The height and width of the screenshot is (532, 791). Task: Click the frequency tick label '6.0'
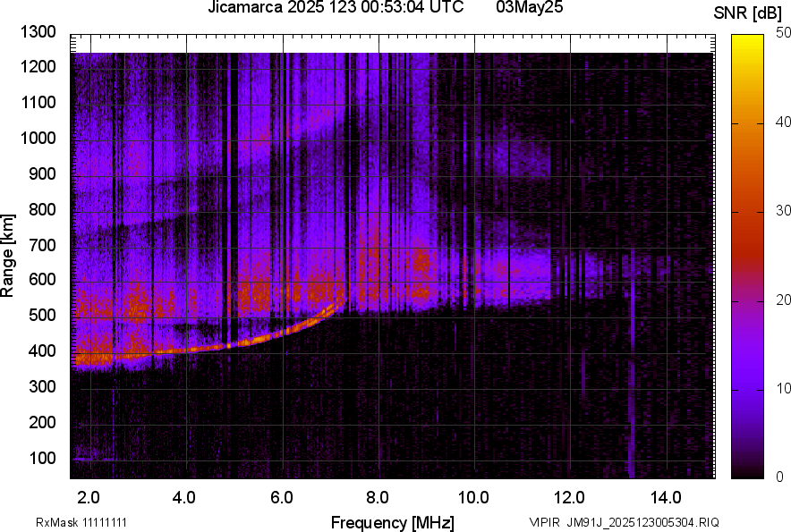(x=282, y=498)
